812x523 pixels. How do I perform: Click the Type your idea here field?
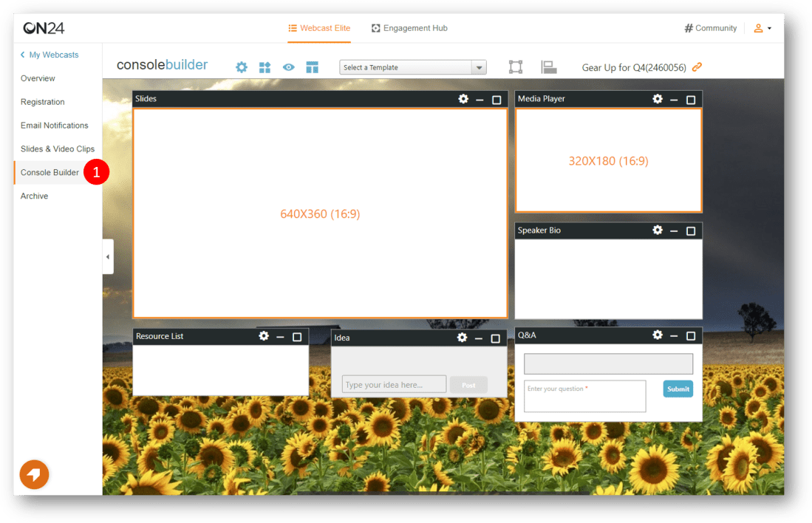click(x=394, y=385)
